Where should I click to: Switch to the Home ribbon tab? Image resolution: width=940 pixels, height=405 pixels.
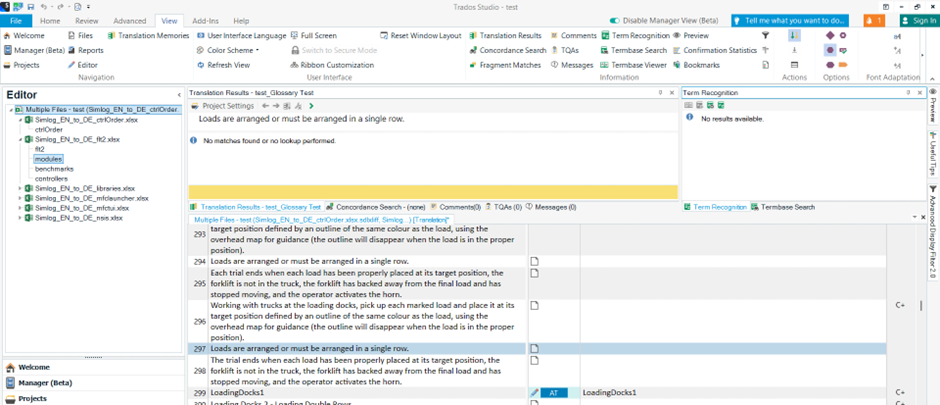click(x=50, y=20)
